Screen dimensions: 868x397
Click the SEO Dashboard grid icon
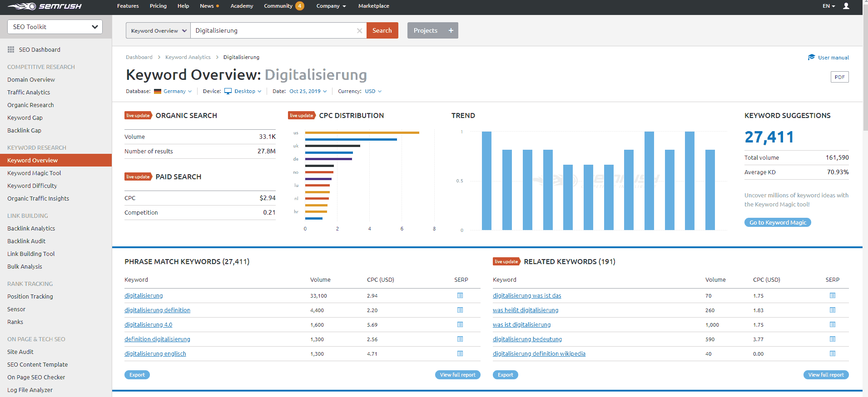[11, 49]
